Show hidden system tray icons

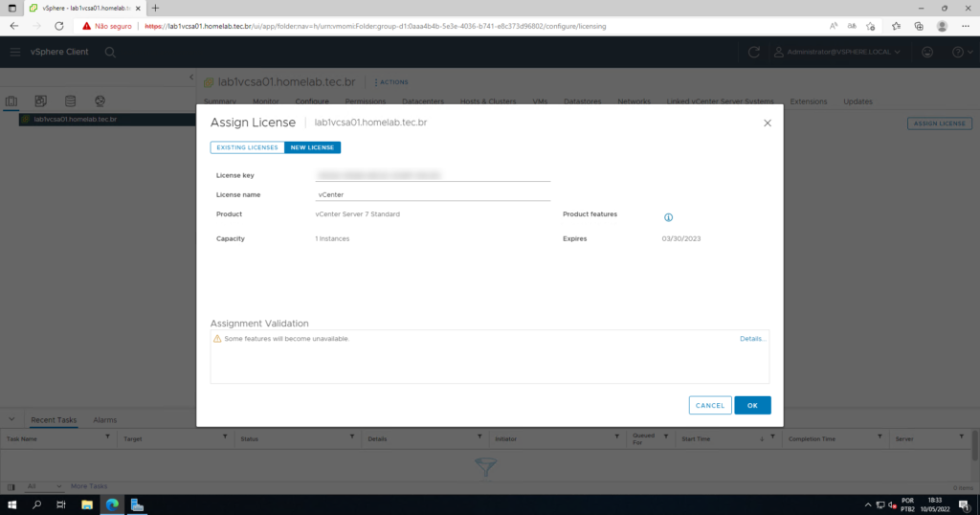coord(867,505)
